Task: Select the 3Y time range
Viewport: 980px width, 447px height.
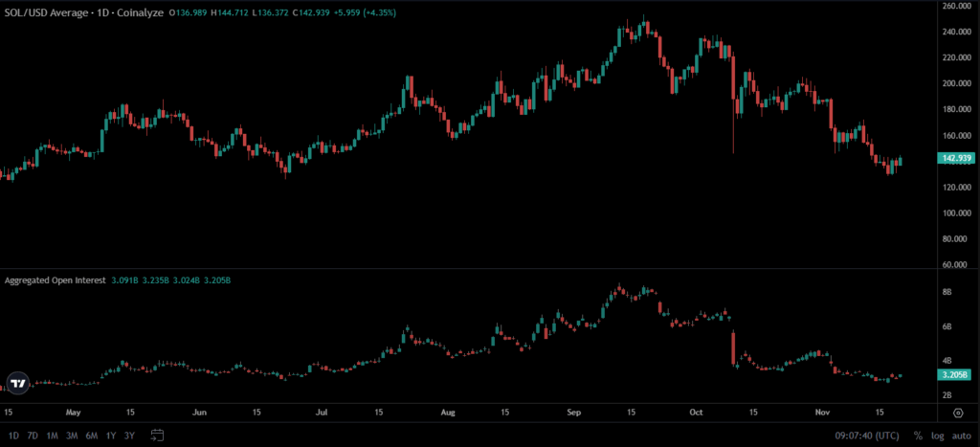Action: [x=129, y=436]
